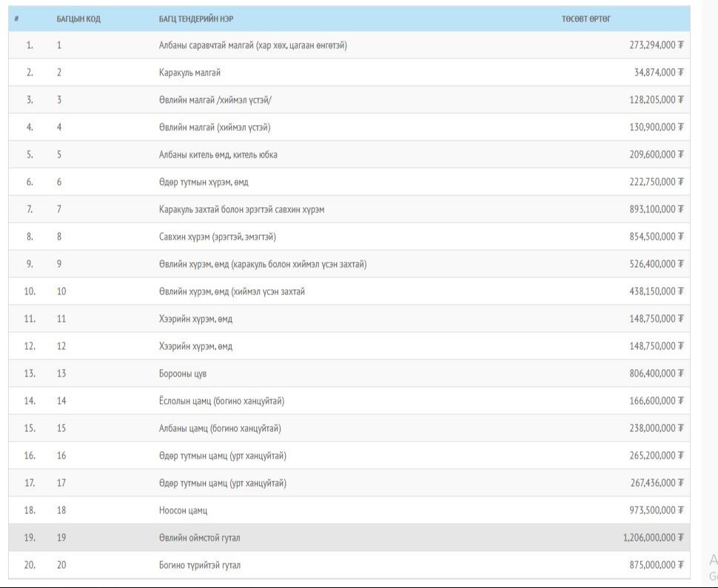Image resolution: width=718 pixels, height=588 pixels.
Task: Click the 'Богино түрийтэй гутал' entry
Action: pyautogui.click(x=199, y=565)
